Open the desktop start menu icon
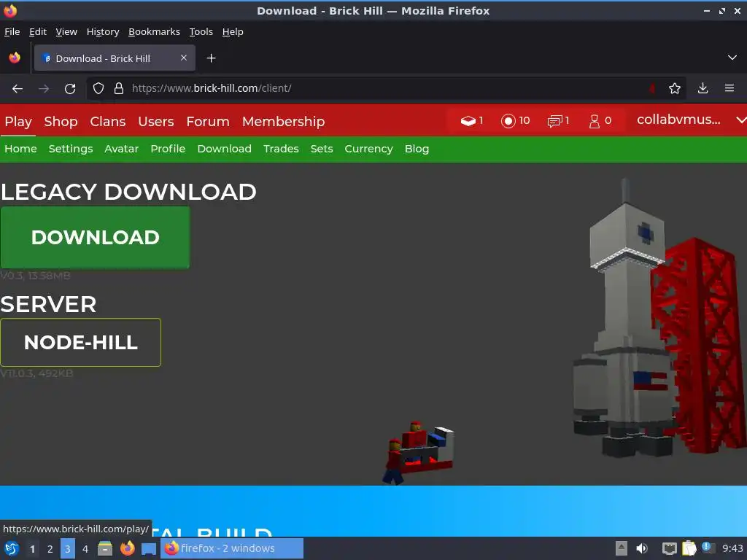Screen dimensions: 747x560 [12, 548]
